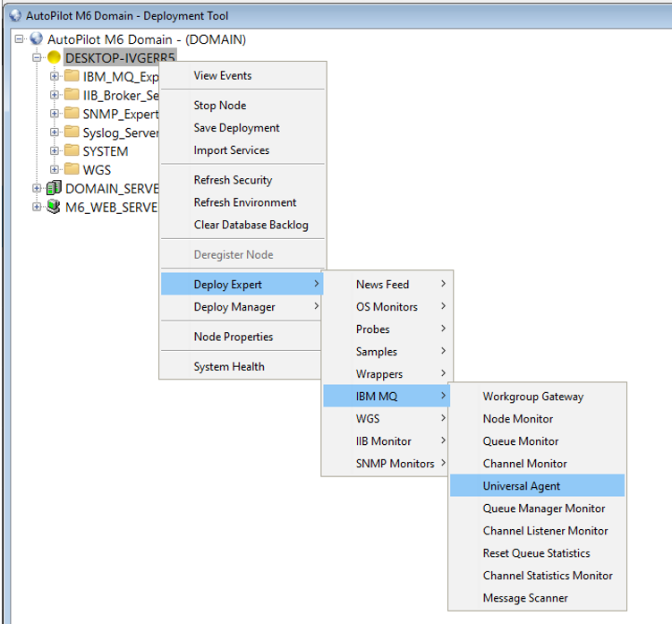Click the SYSTEM folder icon

(72, 150)
